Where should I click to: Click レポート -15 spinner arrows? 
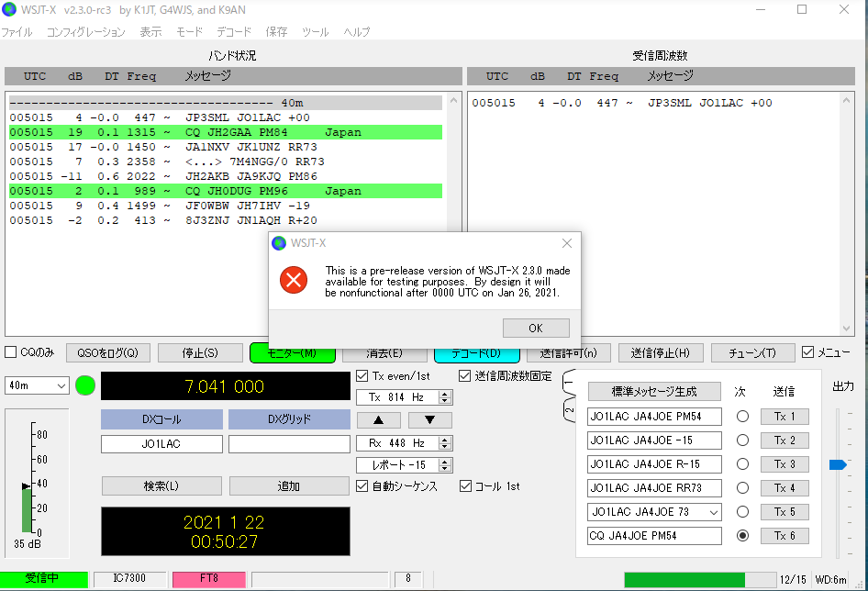[x=445, y=465]
